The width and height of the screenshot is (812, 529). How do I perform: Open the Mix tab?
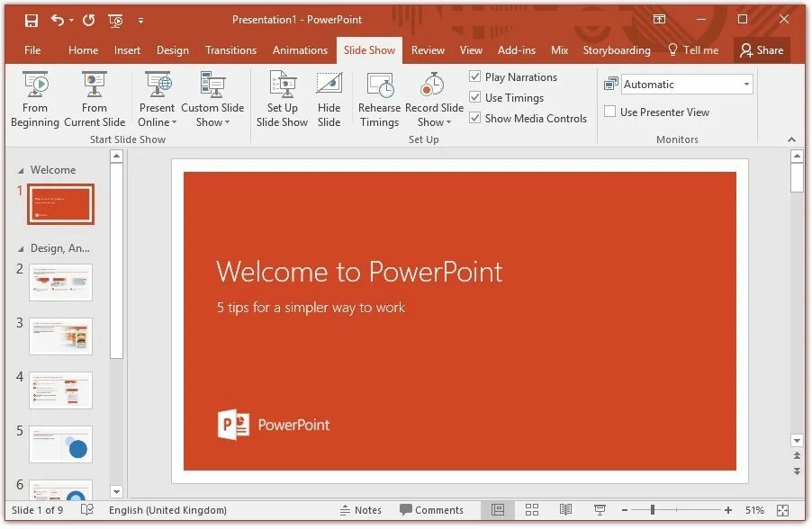[559, 50]
